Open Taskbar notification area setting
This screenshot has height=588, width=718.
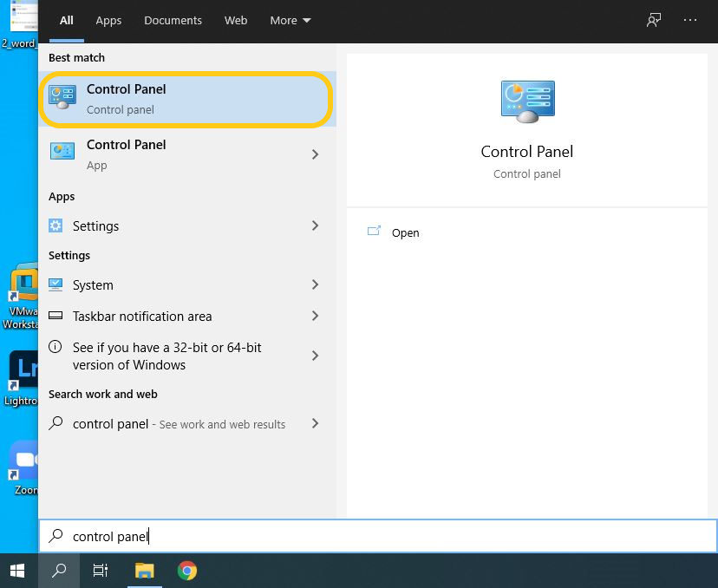pyautogui.click(x=186, y=316)
